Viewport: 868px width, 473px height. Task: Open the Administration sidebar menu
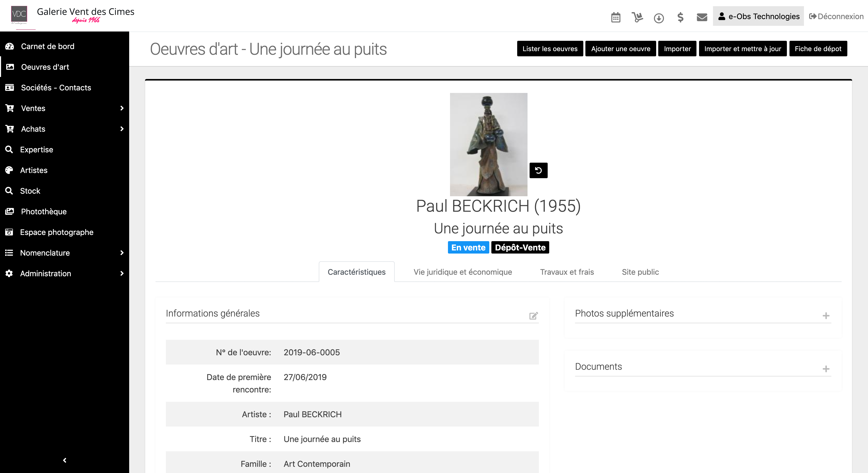pyautogui.click(x=65, y=273)
